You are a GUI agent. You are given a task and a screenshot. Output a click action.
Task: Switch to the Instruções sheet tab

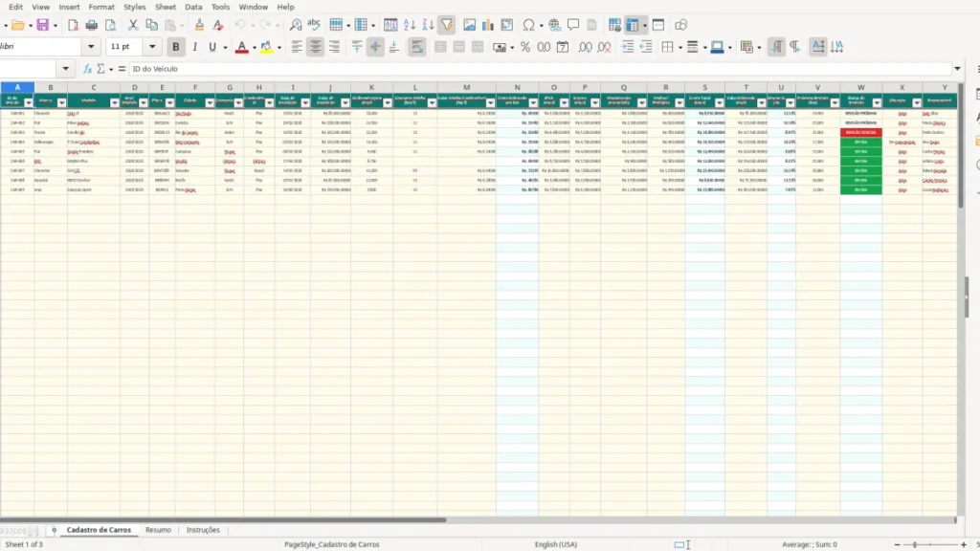coord(203,530)
